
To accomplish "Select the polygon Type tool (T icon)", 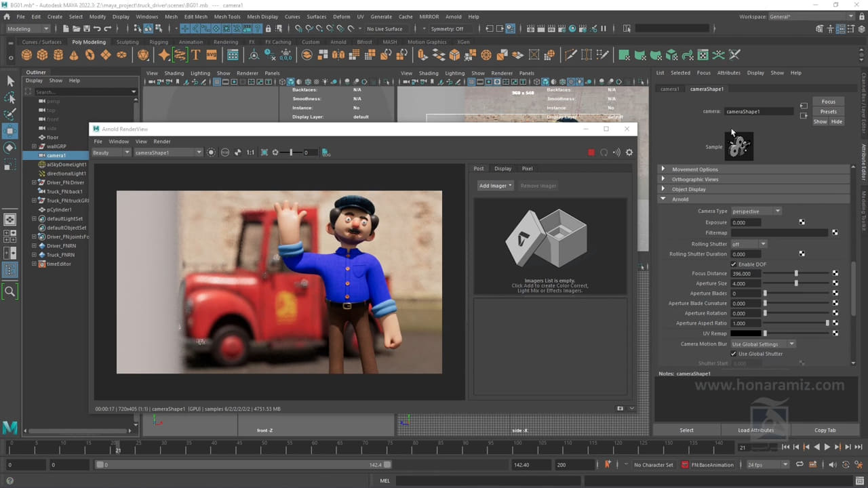I will [x=196, y=55].
